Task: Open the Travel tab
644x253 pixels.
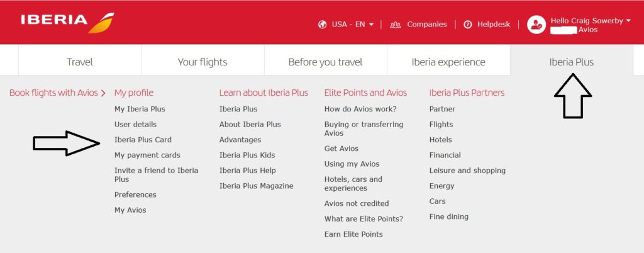Action: click(80, 62)
